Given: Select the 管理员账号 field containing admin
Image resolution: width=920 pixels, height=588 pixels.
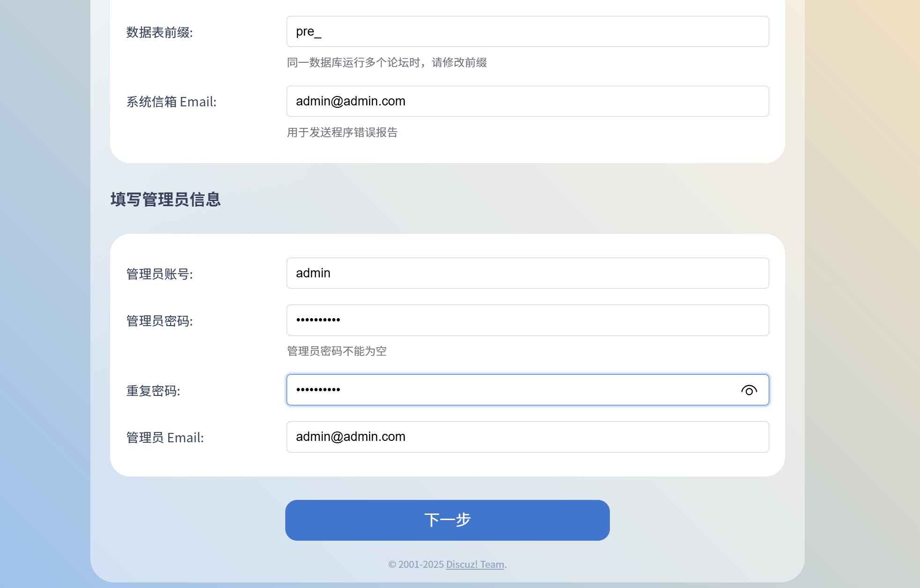Looking at the screenshot, I should tap(527, 273).
